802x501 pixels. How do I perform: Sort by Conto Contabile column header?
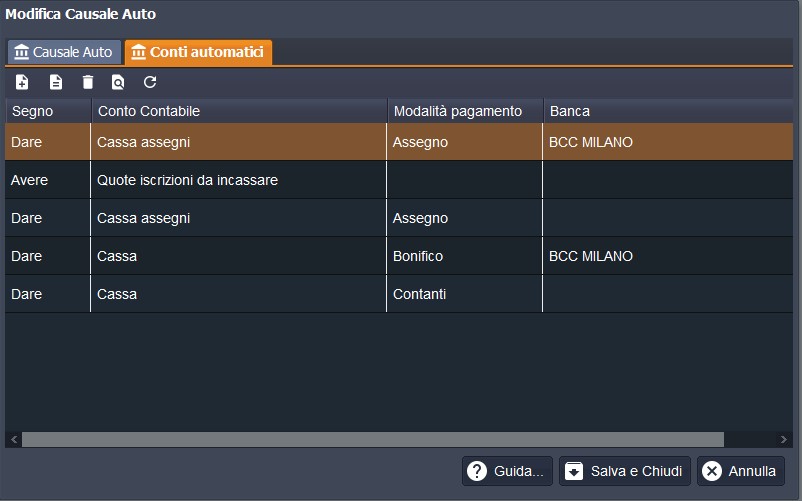click(238, 111)
